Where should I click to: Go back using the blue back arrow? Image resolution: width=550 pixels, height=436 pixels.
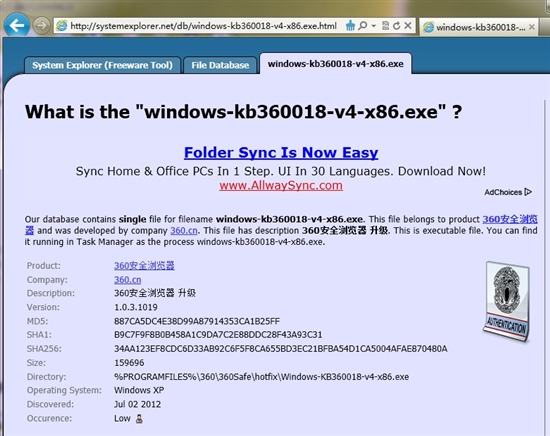point(16,25)
